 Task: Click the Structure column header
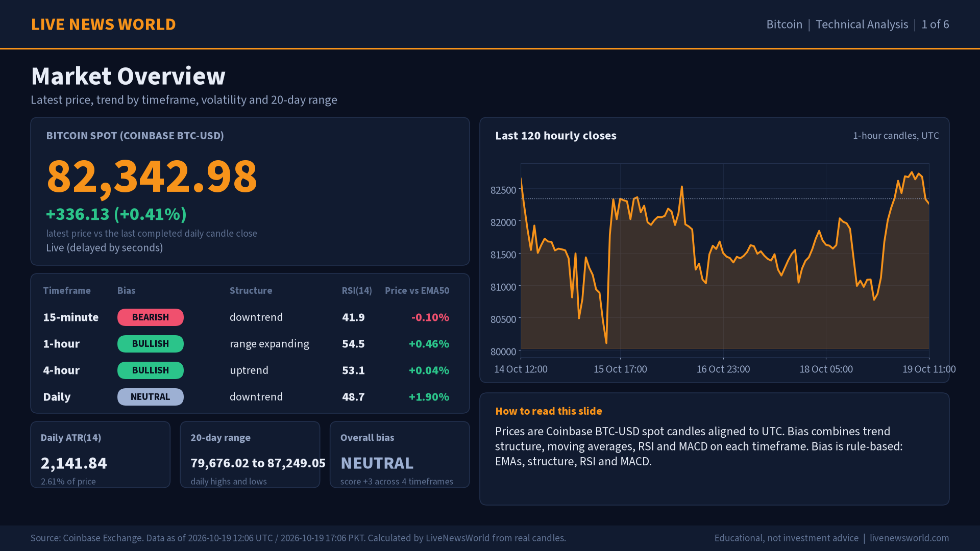(251, 291)
